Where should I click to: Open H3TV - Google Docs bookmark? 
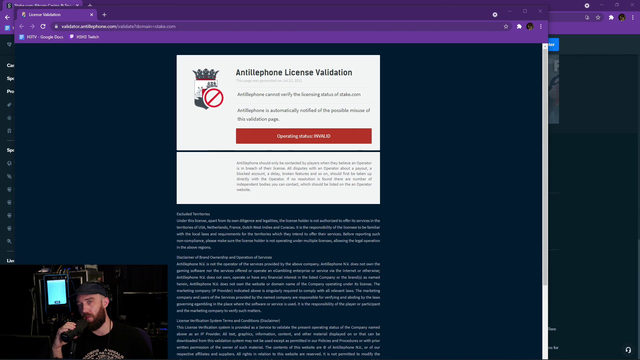click(x=41, y=37)
